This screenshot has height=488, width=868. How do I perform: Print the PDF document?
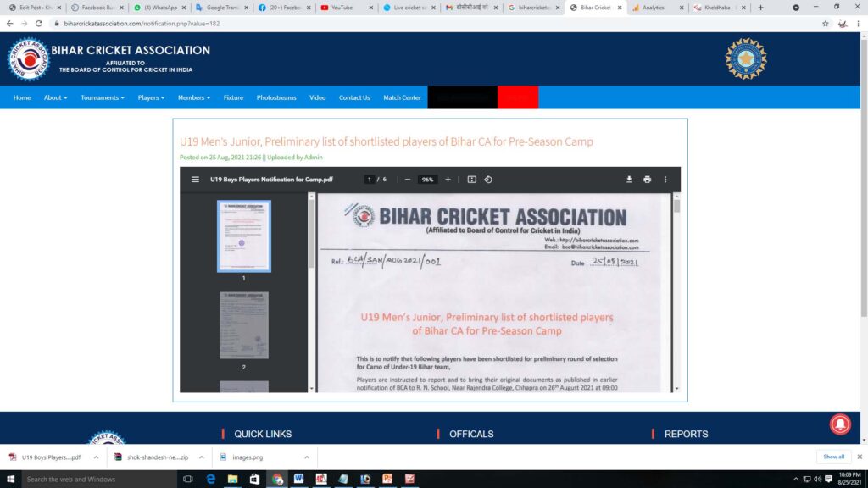pos(647,180)
